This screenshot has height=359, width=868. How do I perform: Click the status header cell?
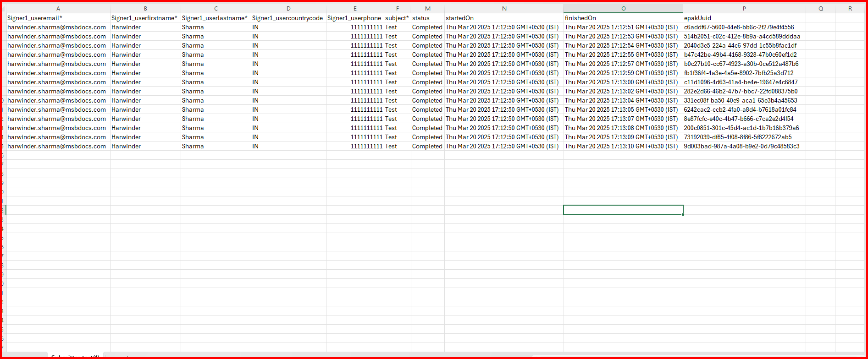(421, 18)
